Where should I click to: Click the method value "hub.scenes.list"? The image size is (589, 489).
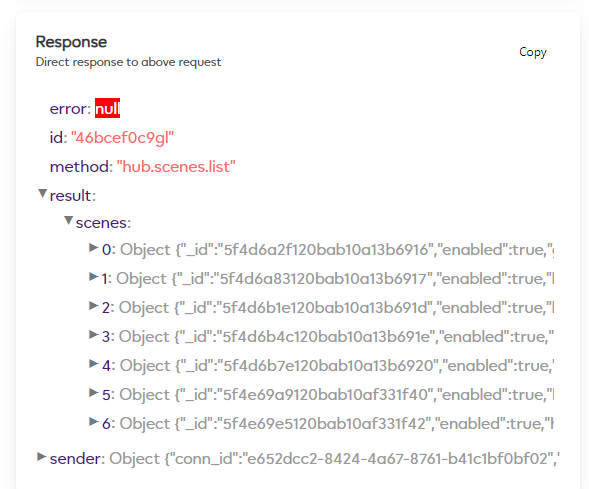[x=176, y=167]
